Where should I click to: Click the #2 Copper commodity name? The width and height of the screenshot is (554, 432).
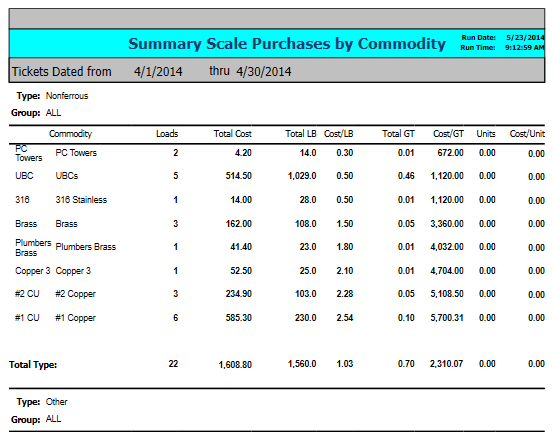click(75, 294)
